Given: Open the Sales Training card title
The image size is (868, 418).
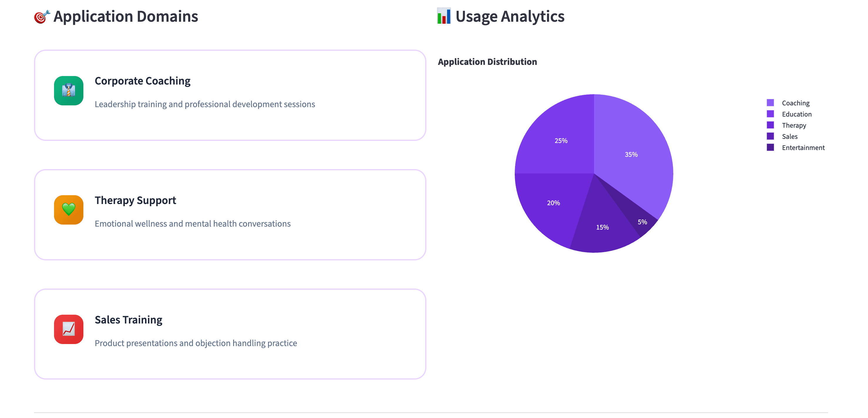Looking at the screenshot, I should point(128,320).
